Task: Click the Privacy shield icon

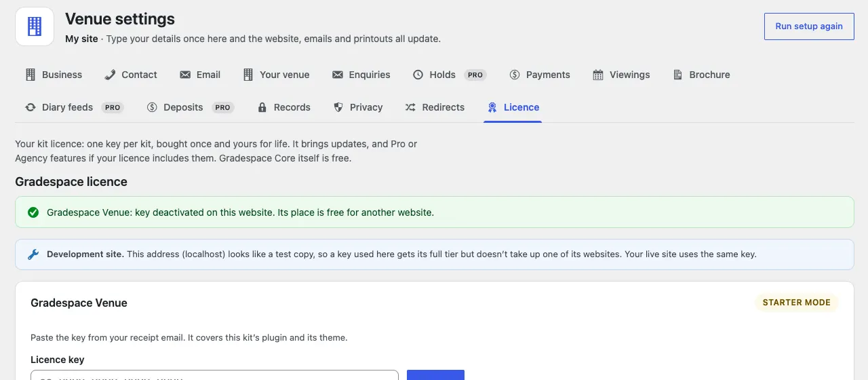Action: pyautogui.click(x=338, y=107)
